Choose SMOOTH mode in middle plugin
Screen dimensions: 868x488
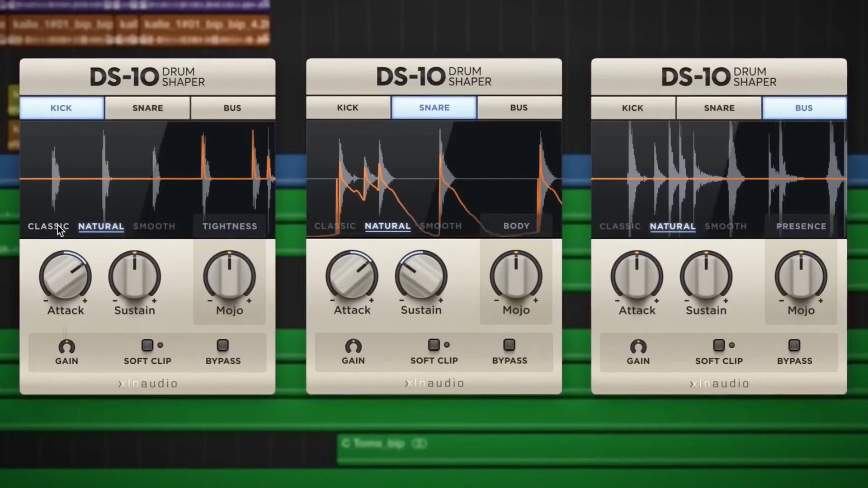[x=441, y=225]
